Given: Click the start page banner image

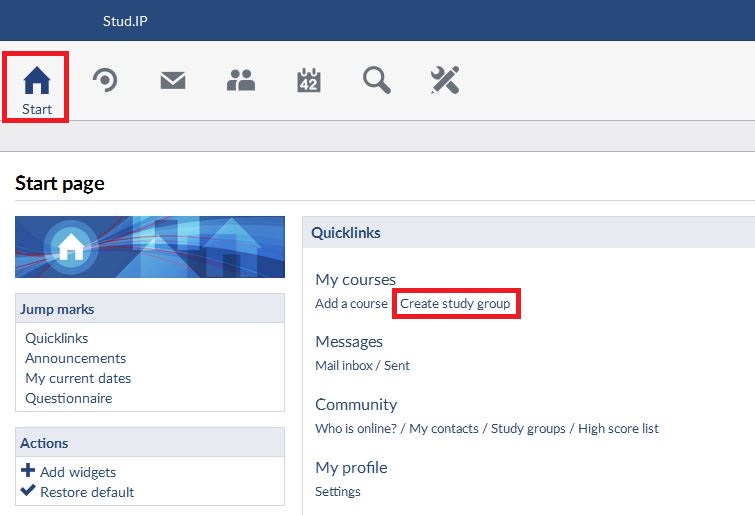Looking at the screenshot, I should point(150,247).
